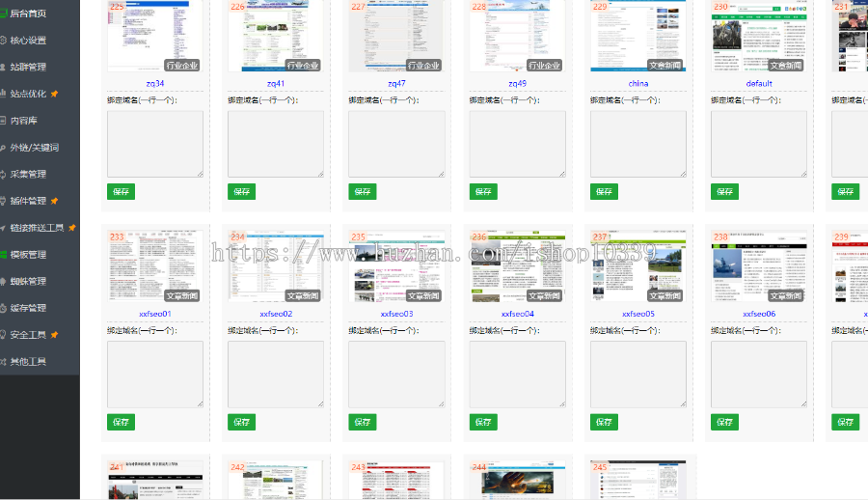Click the pin icon beside 站点优化
The height and width of the screenshot is (500, 868).
[55, 94]
